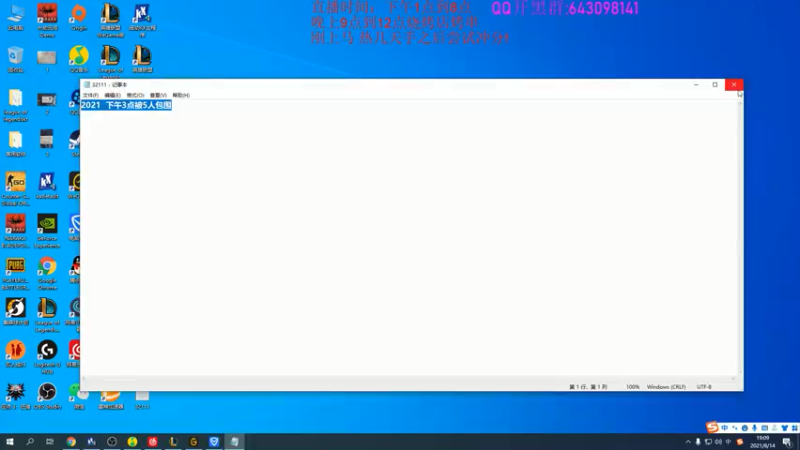Select the orange two-person game shortcut
This screenshot has width=800, height=450.
pos(15,354)
